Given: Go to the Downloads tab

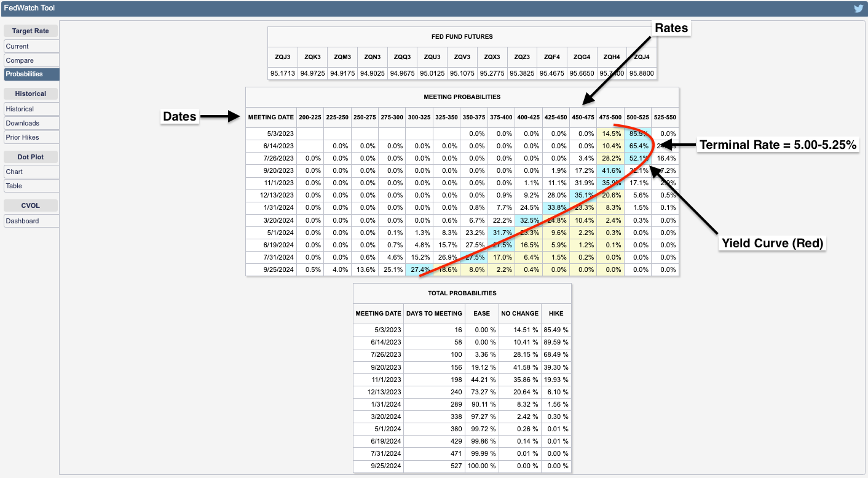Looking at the screenshot, I should (x=31, y=123).
